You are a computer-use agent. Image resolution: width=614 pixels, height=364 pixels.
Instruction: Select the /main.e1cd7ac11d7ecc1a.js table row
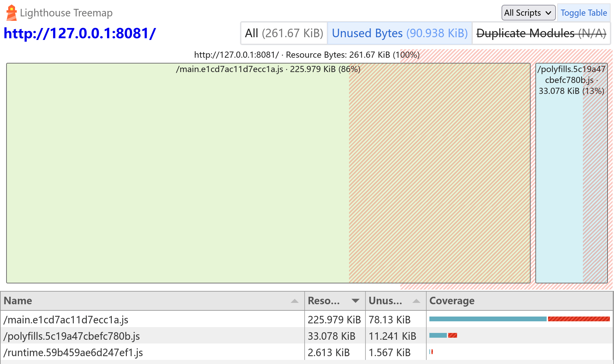[307, 319]
